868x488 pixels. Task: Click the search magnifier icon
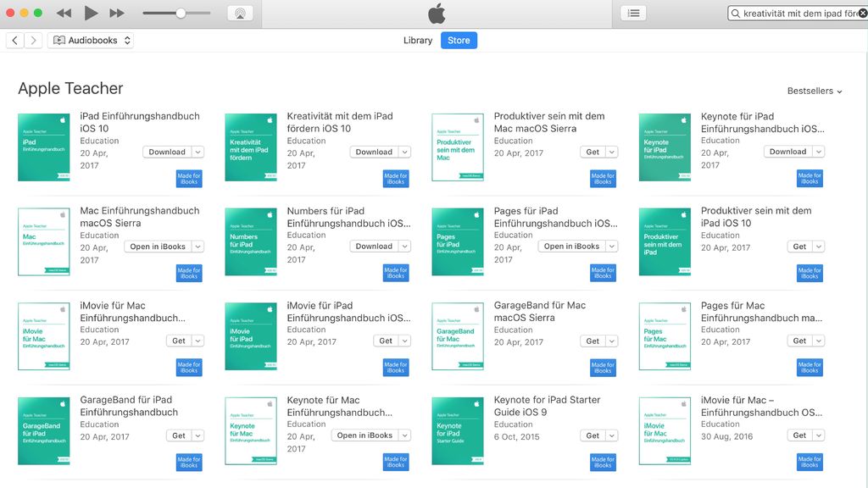coord(735,14)
